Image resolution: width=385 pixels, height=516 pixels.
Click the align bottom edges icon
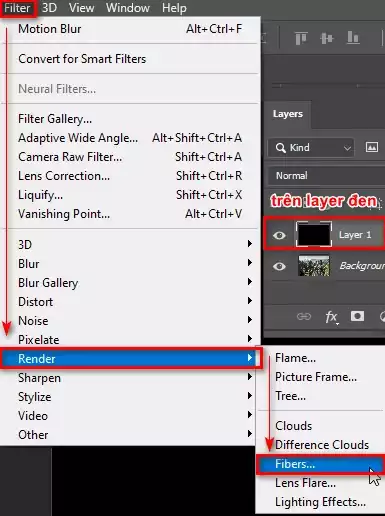pyautogui.click(x=353, y=38)
